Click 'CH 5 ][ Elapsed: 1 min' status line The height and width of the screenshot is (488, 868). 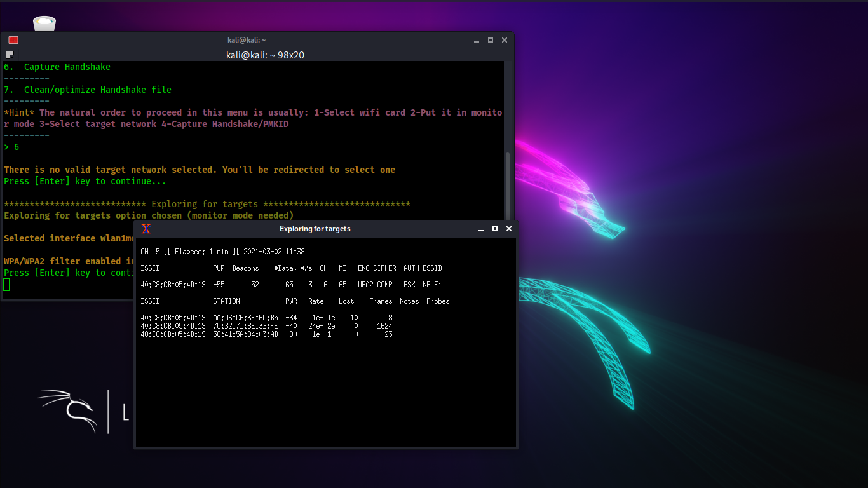222,252
